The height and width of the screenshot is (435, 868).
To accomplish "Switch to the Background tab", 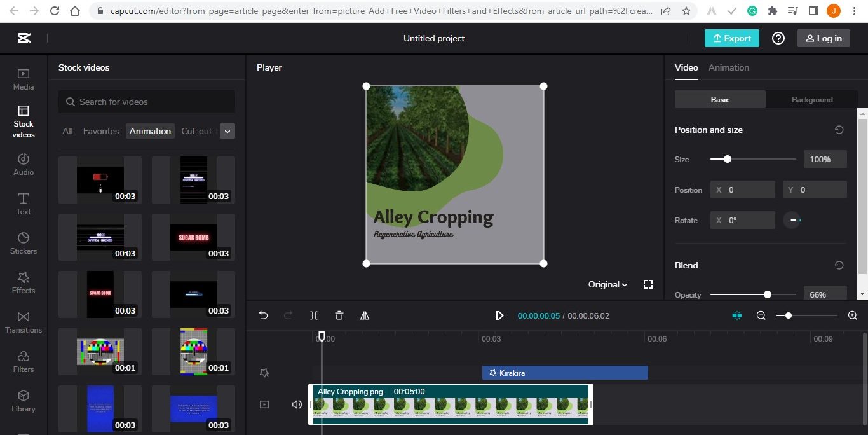I will (x=811, y=99).
